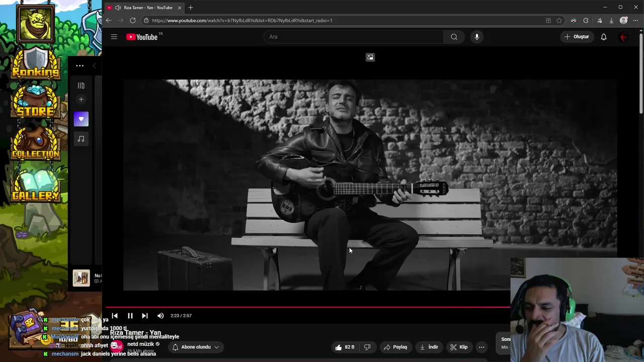Open the netd müzik channel name link
The width and height of the screenshot is (644, 362).
click(x=140, y=344)
